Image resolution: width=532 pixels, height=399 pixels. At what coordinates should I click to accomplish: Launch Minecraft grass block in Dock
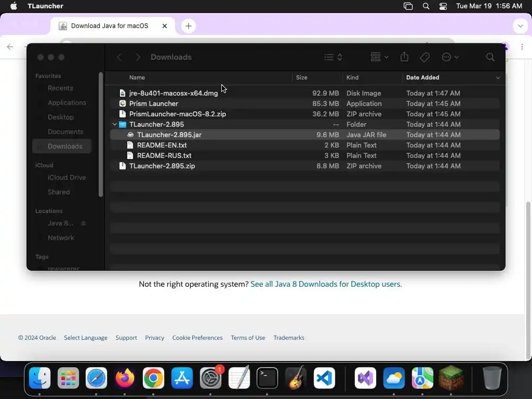(451, 378)
